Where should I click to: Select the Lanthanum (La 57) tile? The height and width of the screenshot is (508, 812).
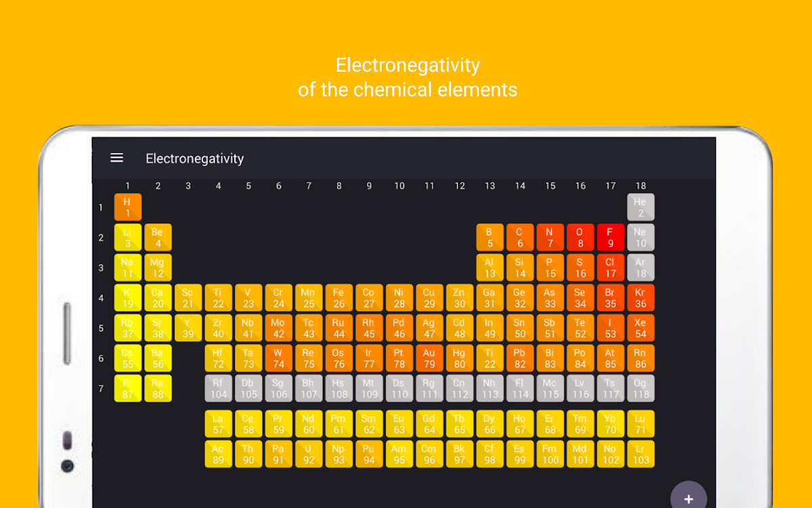(x=218, y=424)
